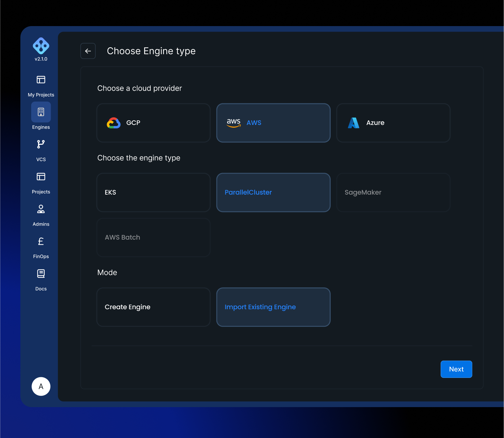This screenshot has height=438, width=504.
Task: Select GCP as cloud provider
Action: click(153, 123)
